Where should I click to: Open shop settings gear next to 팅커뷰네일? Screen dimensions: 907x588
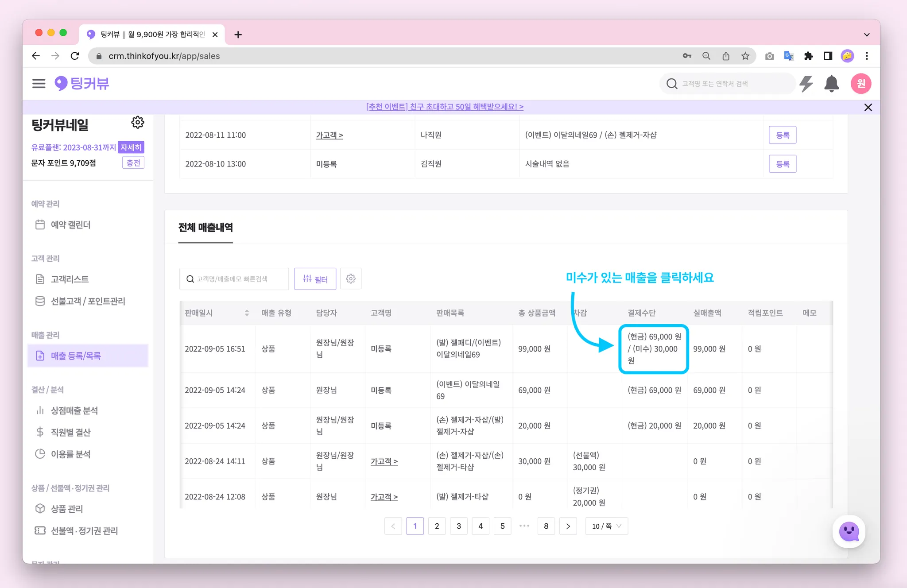[138, 123]
